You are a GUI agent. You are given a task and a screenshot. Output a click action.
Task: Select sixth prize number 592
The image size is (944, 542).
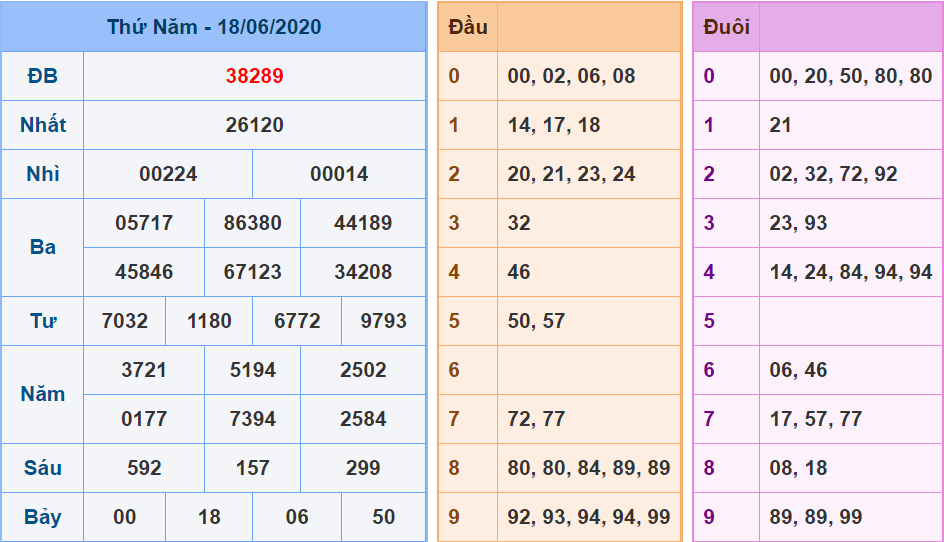[x=144, y=468]
